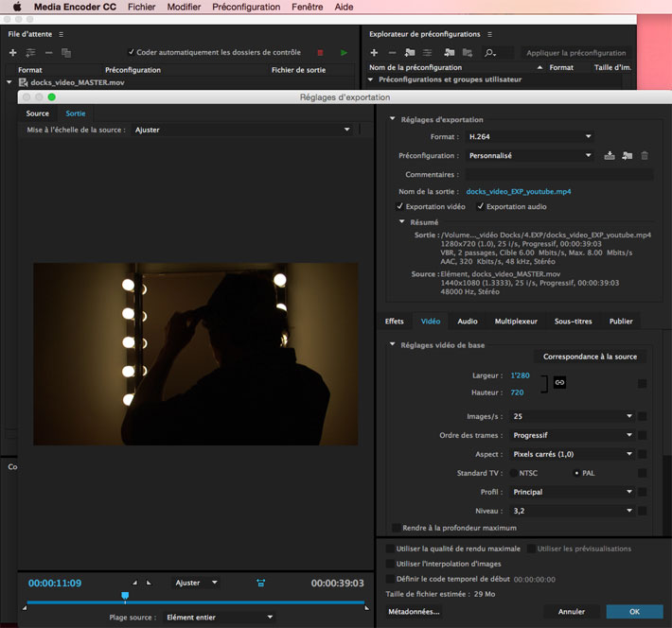Click the add output settings icon in queue toolbar
The image size is (672, 628).
(30, 53)
